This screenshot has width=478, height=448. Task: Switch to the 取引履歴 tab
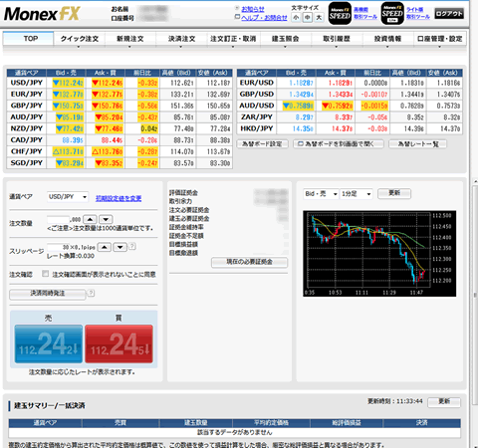click(x=337, y=39)
